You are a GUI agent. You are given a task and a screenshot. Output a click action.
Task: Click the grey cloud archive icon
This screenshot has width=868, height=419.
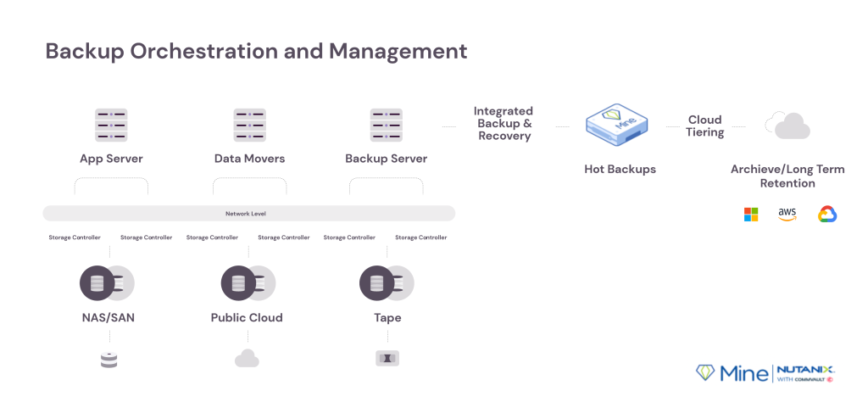(787, 126)
